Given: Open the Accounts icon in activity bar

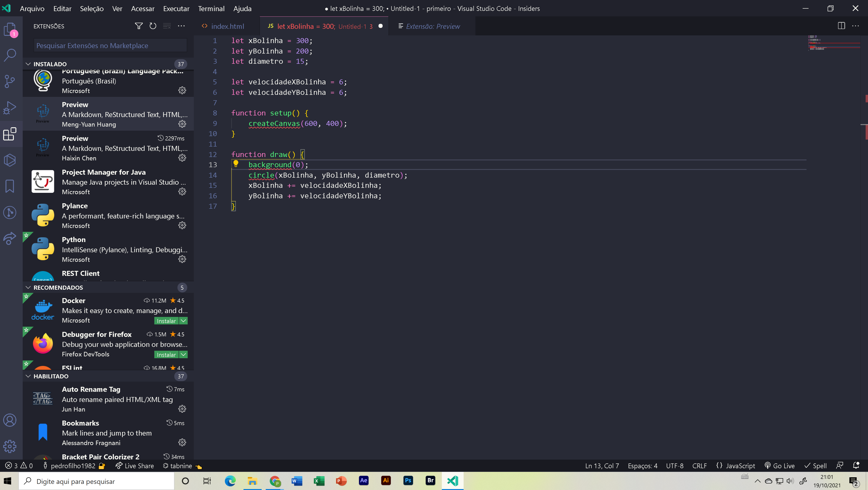Looking at the screenshot, I should click(10, 420).
